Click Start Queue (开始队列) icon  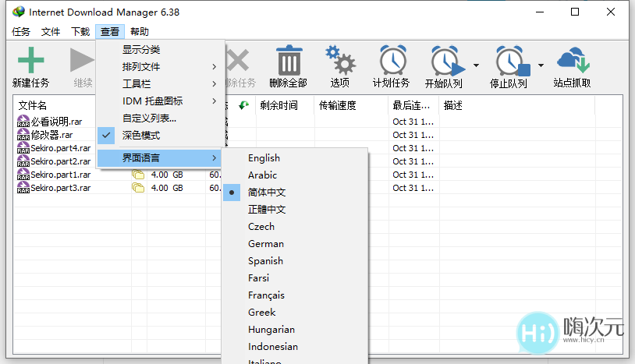447,60
